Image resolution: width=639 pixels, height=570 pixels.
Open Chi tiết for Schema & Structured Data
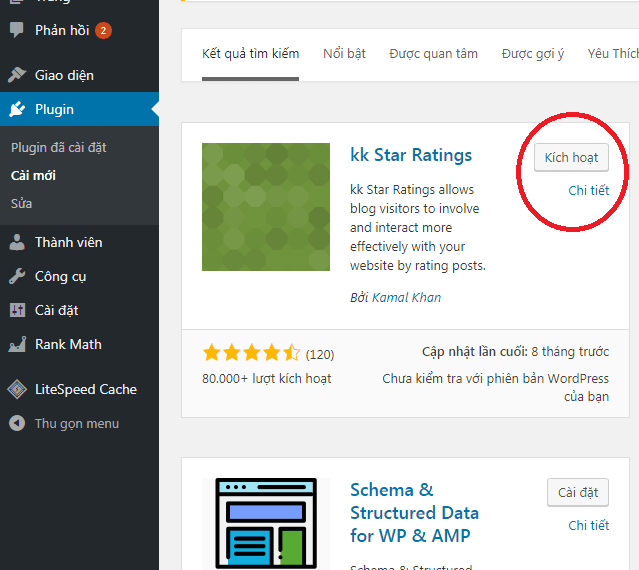point(588,525)
